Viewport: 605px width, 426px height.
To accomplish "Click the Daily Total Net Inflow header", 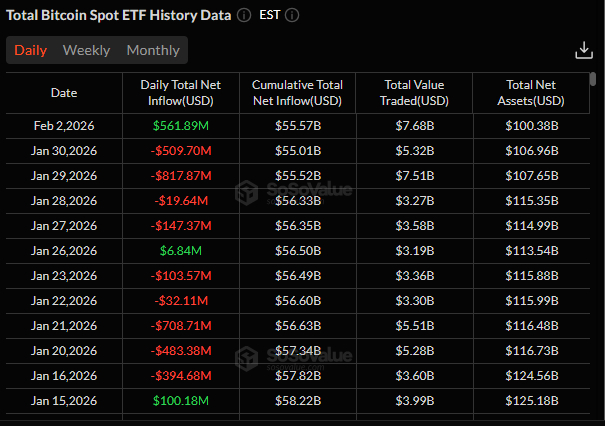I will [x=180, y=93].
